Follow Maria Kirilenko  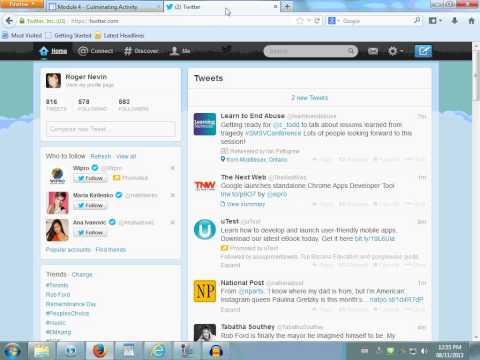tap(90, 205)
